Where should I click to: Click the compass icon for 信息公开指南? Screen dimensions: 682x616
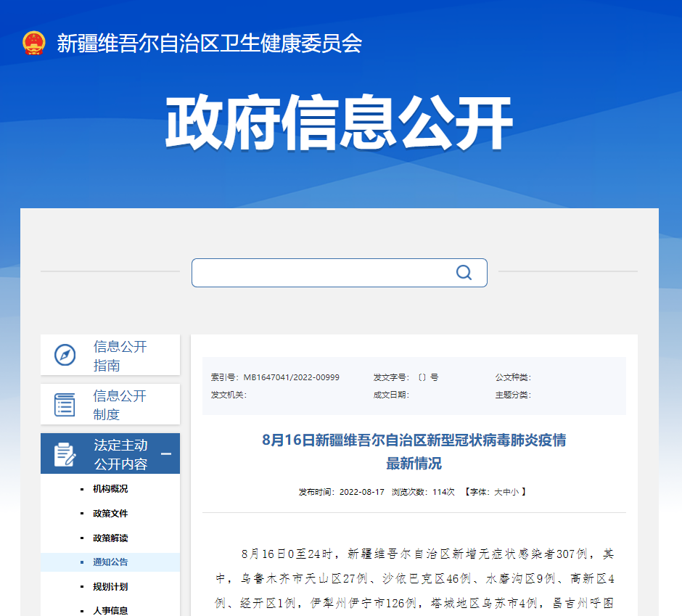[65, 356]
